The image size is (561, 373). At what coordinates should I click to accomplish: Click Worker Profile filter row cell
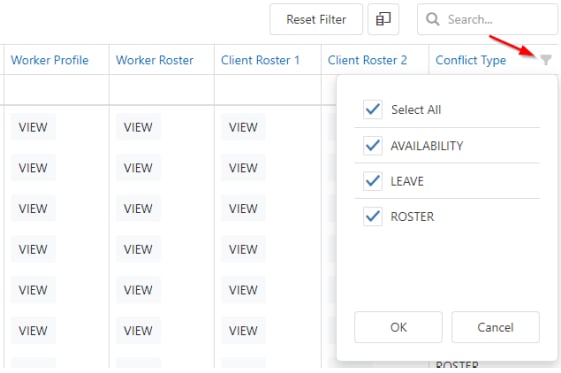coord(57,90)
